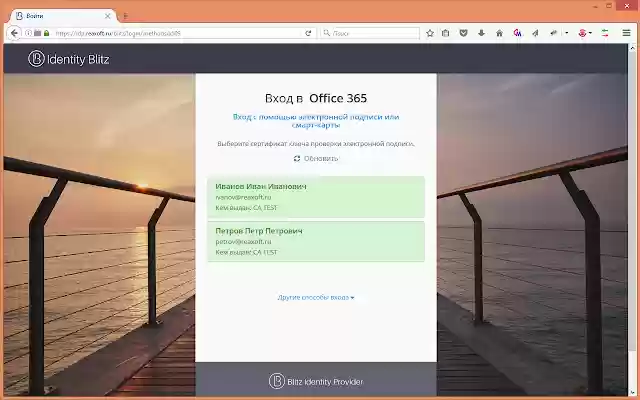Open dropdown arrow beside pin extension icon

[x=567, y=33]
